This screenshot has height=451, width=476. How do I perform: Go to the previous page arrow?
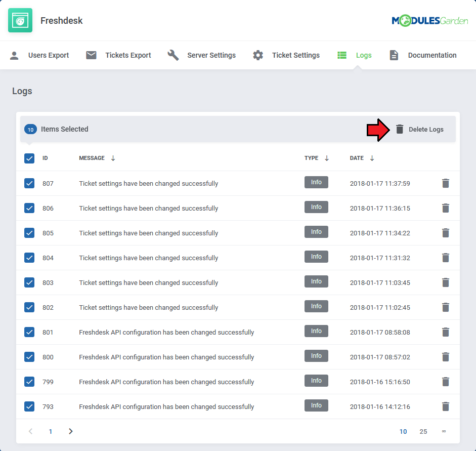point(30,431)
